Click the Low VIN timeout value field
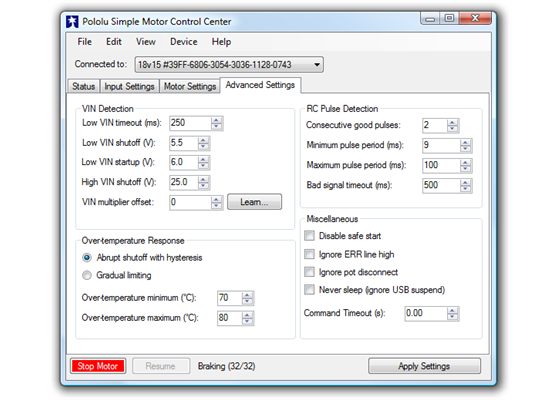The image size is (560, 400). (190, 123)
